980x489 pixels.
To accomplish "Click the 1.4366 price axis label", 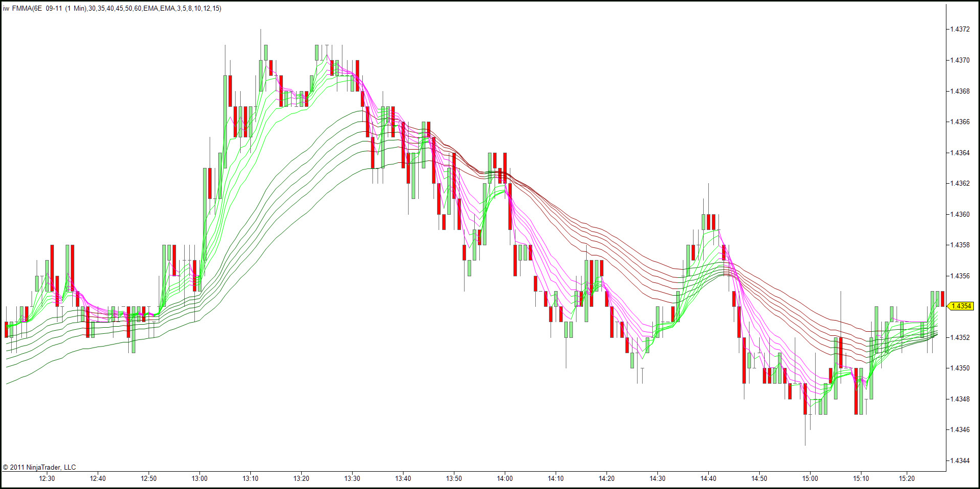I will (960, 122).
